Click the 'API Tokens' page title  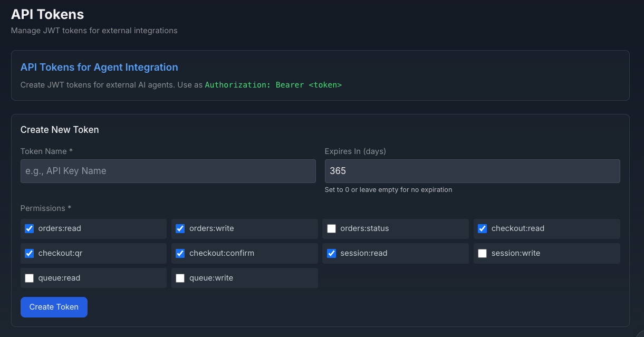47,14
